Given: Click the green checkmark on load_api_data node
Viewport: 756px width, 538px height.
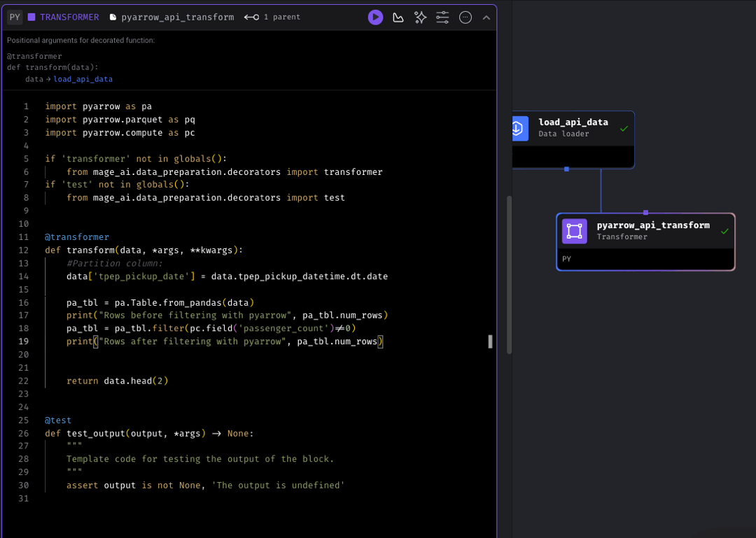Looking at the screenshot, I should tap(624, 129).
